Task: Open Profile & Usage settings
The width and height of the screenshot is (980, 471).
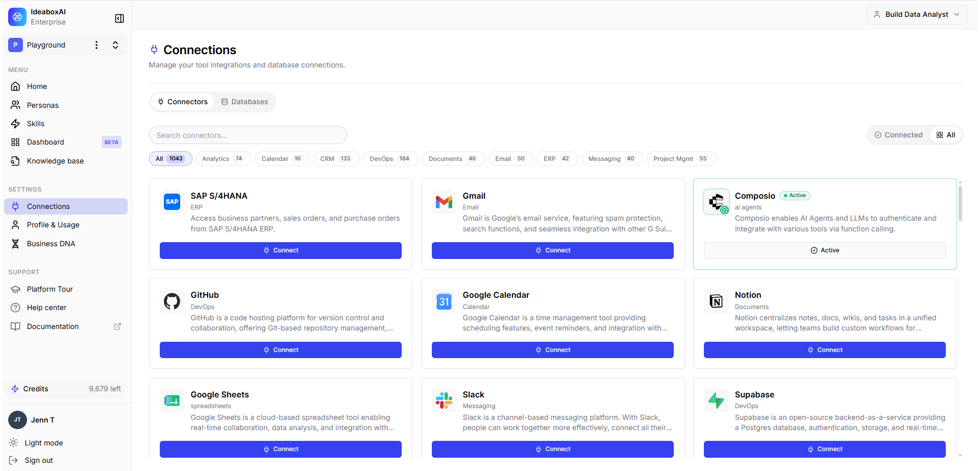Action: 65,225
